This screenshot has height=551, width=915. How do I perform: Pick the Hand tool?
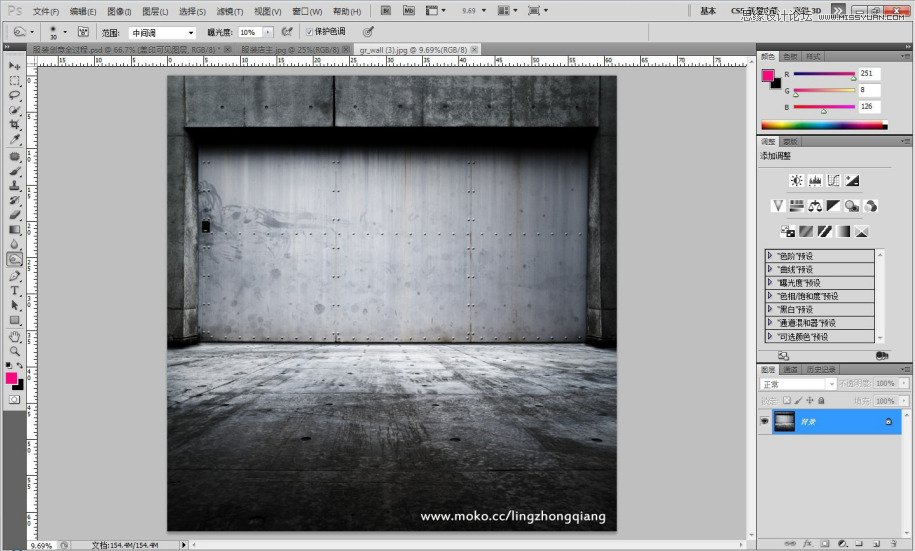[15, 336]
